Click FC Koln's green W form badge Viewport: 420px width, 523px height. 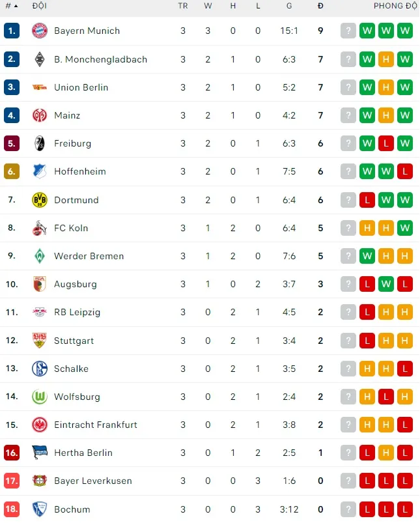click(x=405, y=228)
